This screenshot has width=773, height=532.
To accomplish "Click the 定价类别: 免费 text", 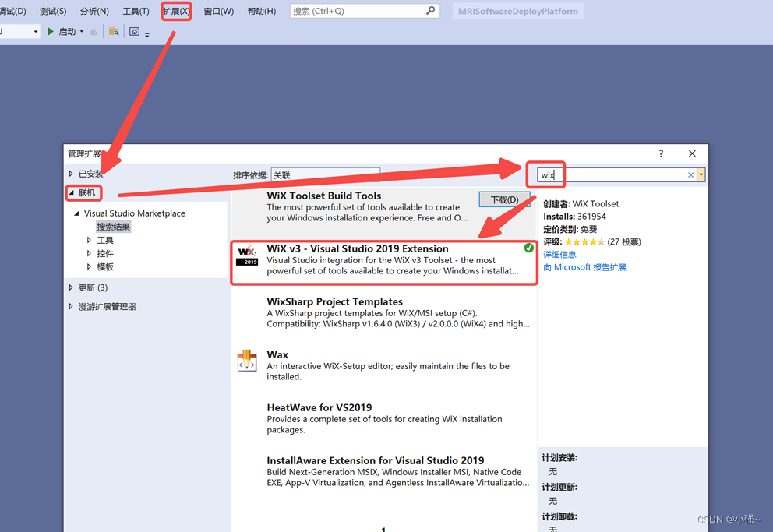I will click(x=570, y=229).
